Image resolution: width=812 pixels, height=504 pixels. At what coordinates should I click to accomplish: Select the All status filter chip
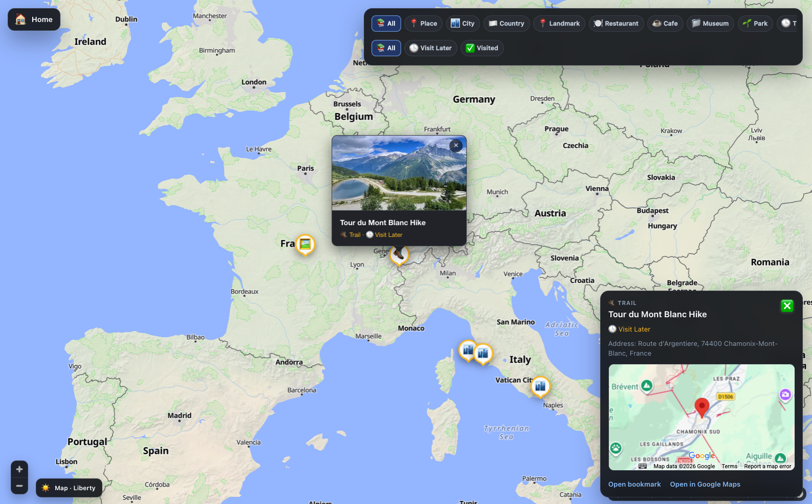pyautogui.click(x=386, y=48)
